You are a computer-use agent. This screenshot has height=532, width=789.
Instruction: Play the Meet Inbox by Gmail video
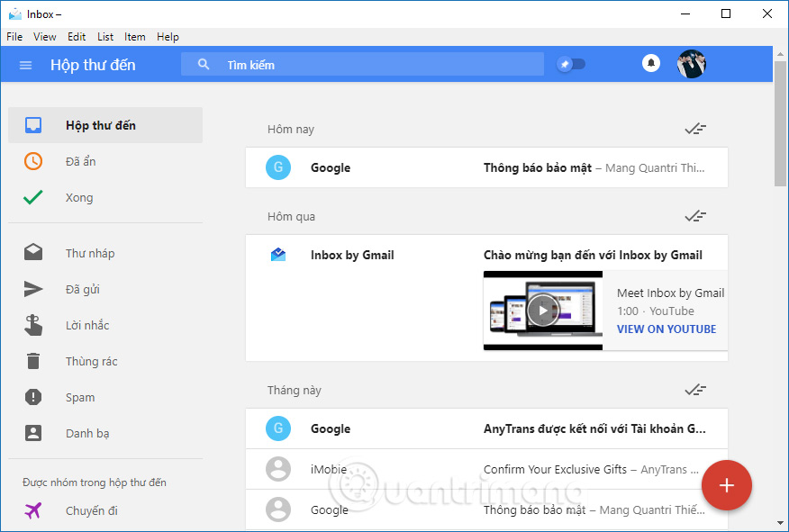(x=542, y=310)
